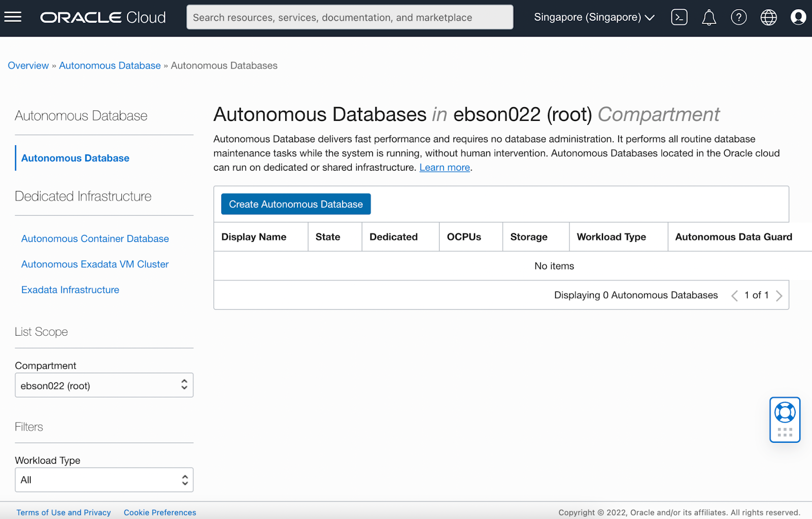812x519 pixels.
Task: Go to Overview breadcrumb
Action: (28, 66)
